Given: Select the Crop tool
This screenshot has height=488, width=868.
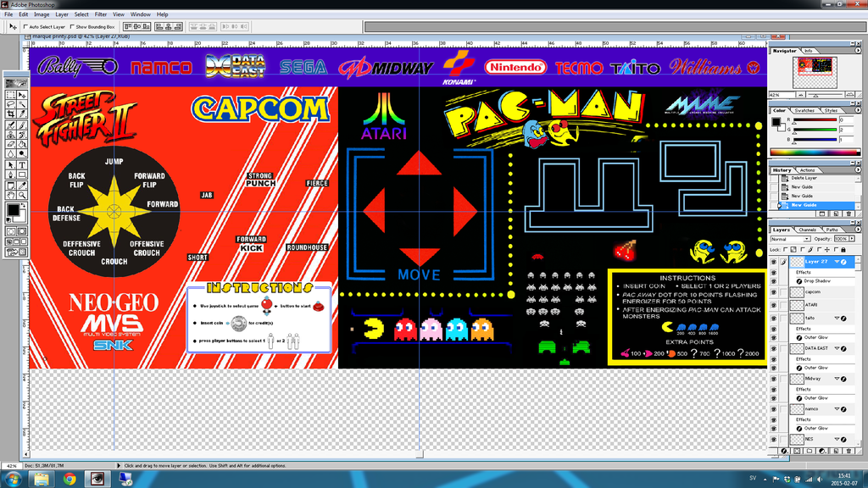Looking at the screenshot, I should (10, 114).
